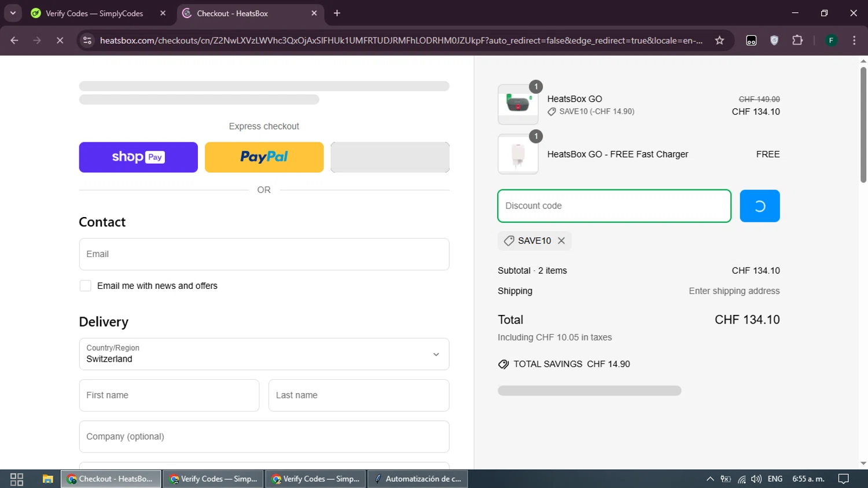Open the Chrome profile F avatar
This screenshot has width=868, height=488.
(x=831, y=41)
